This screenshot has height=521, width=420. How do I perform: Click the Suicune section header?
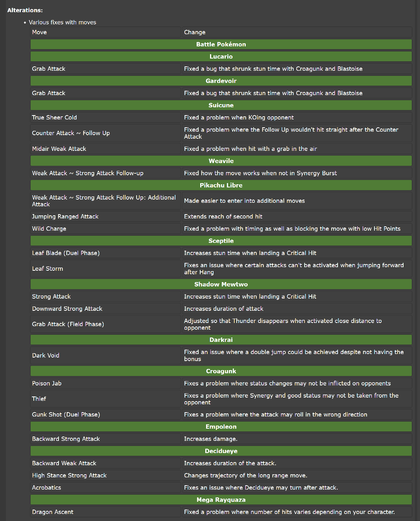tap(221, 105)
